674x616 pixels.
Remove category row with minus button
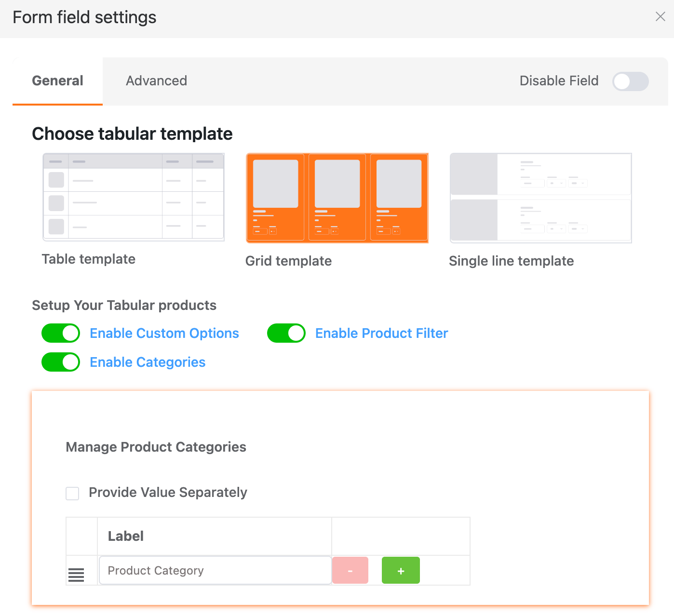click(350, 571)
